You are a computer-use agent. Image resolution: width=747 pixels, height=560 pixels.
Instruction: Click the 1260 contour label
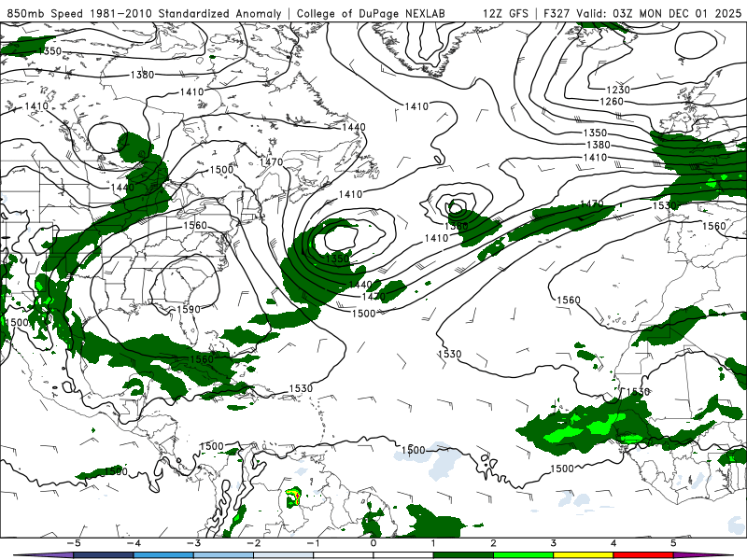coord(612,102)
